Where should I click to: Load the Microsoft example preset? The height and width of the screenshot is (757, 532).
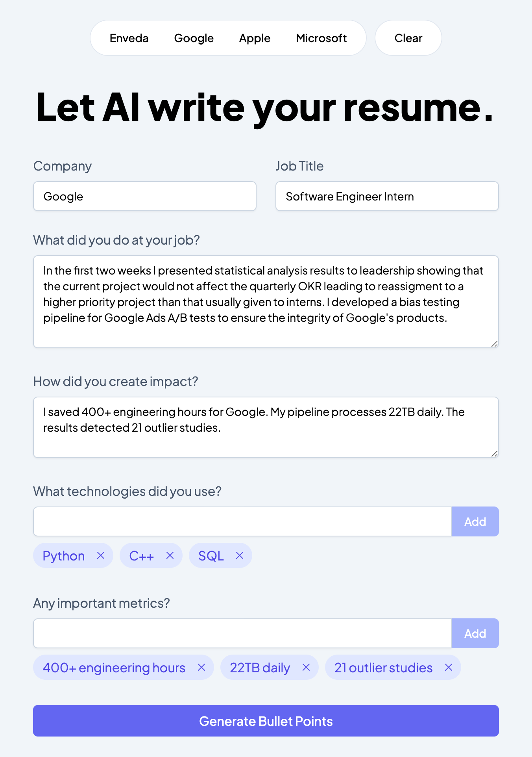pos(321,38)
